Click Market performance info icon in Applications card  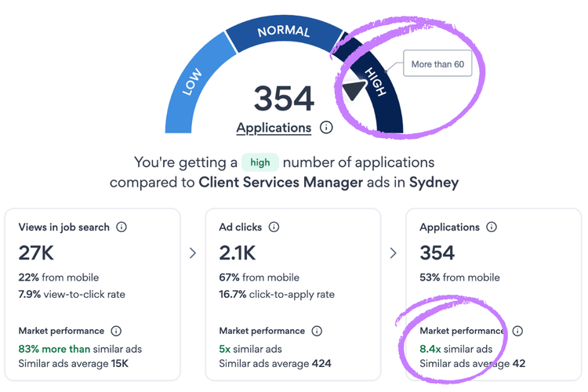517,331
